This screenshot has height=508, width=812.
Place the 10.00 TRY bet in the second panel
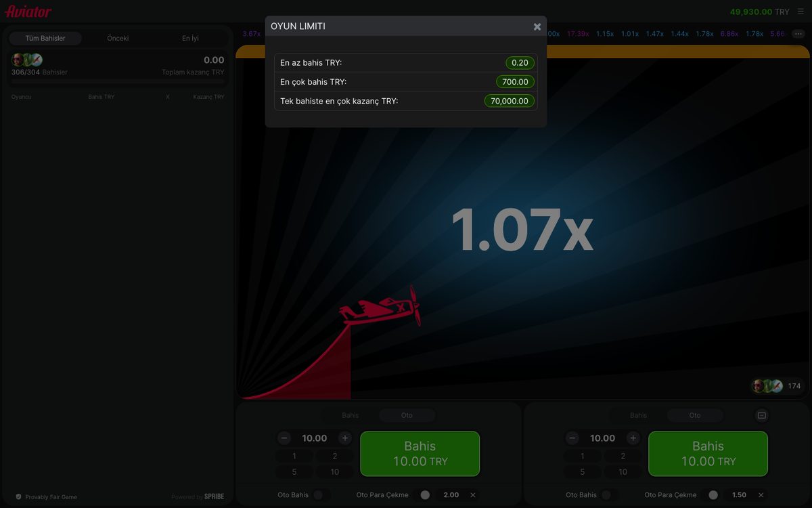(708, 454)
